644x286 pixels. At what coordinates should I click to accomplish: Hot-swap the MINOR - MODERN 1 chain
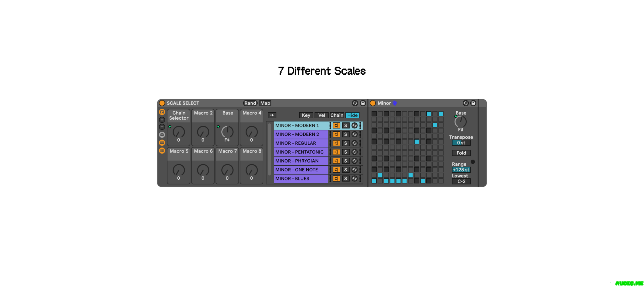pos(354,125)
